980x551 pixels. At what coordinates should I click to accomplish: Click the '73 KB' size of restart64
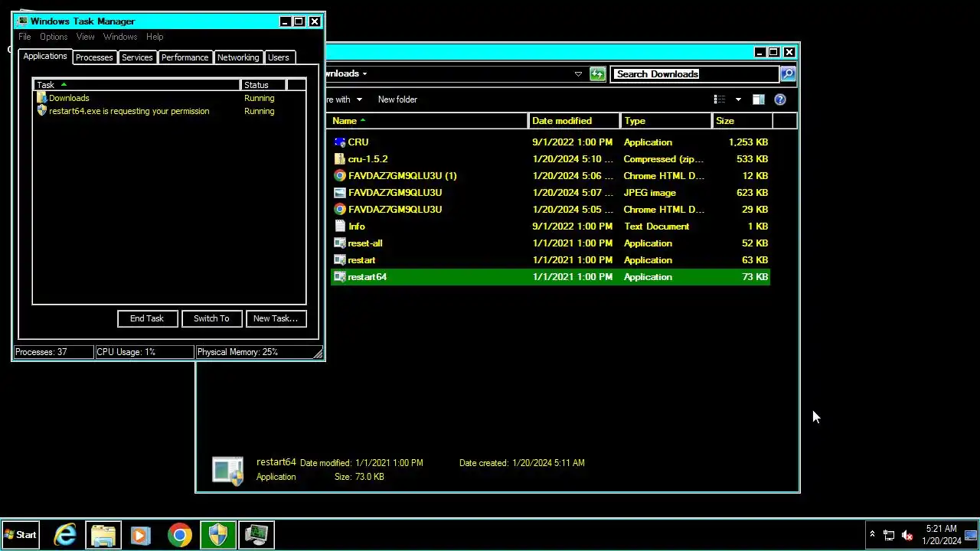755,277
